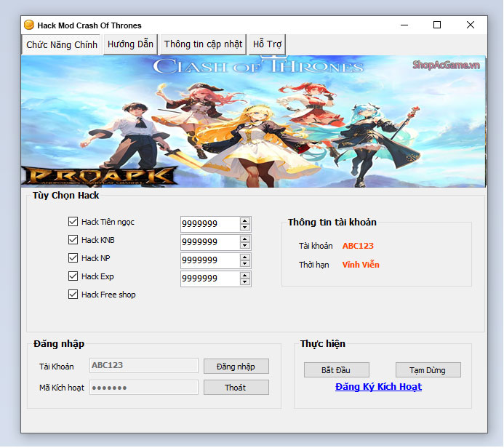Viewport: 504px width, 448px height.
Task: Click the Tài Khoản input field
Action: (144, 366)
